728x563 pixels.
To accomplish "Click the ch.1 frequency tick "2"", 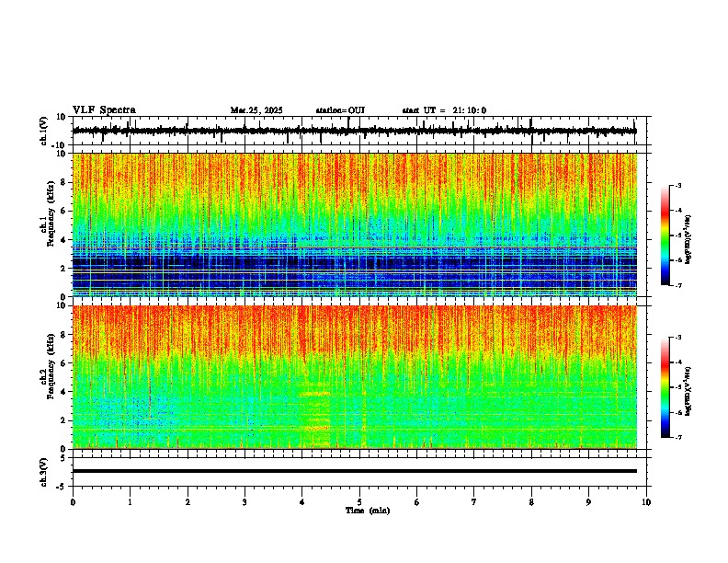I will pyautogui.click(x=64, y=268).
